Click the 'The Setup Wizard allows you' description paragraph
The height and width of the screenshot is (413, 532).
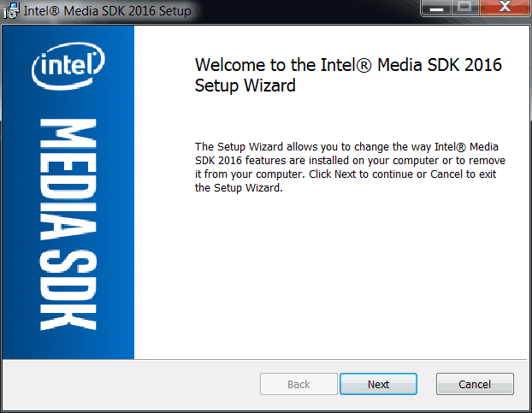pyautogui.click(x=350, y=168)
